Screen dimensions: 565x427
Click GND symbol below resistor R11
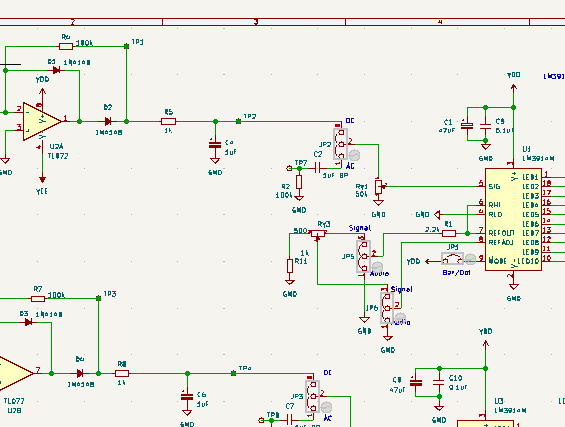(x=290, y=282)
